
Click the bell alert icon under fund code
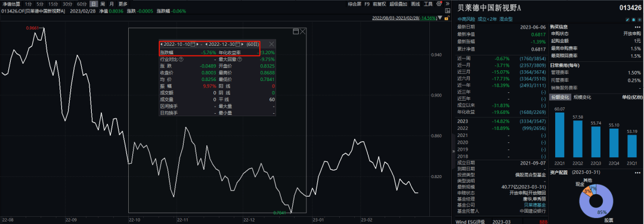[634, 20]
